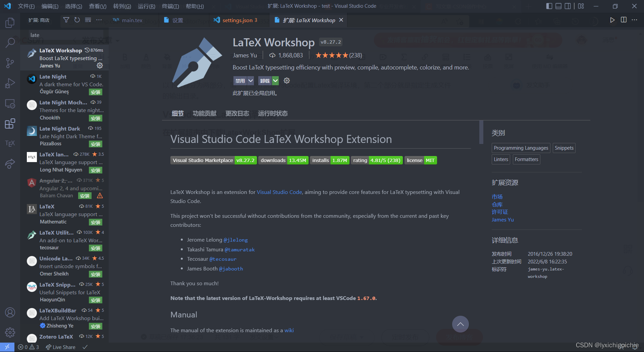Viewport: 644px width, 352px height.
Task: Click the details page vertical scrollbar
Action: pos(481,132)
